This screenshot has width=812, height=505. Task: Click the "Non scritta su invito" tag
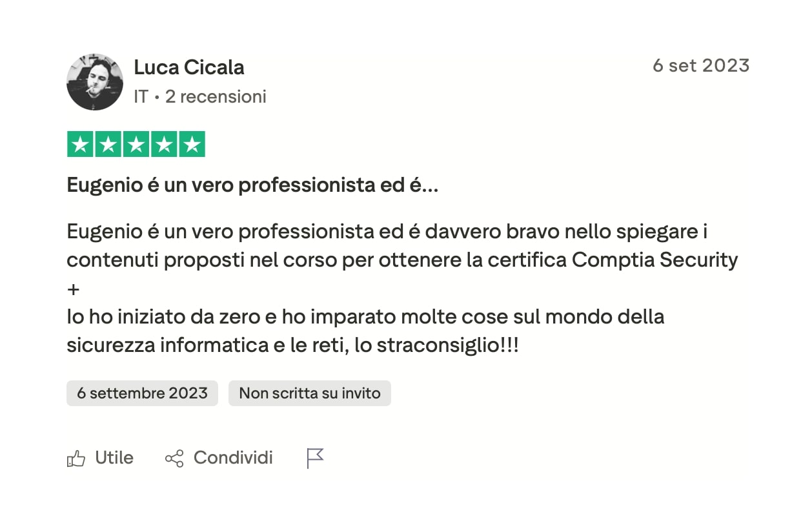(310, 393)
